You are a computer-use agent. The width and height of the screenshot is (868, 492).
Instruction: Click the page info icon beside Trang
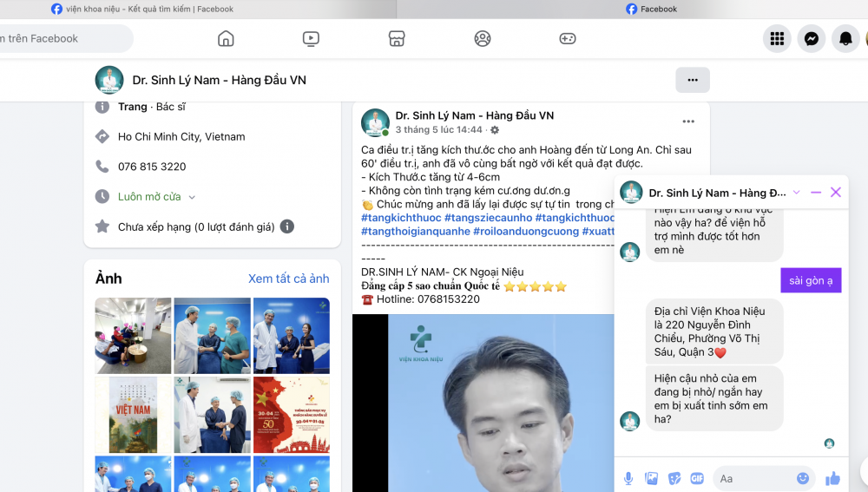click(102, 107)
